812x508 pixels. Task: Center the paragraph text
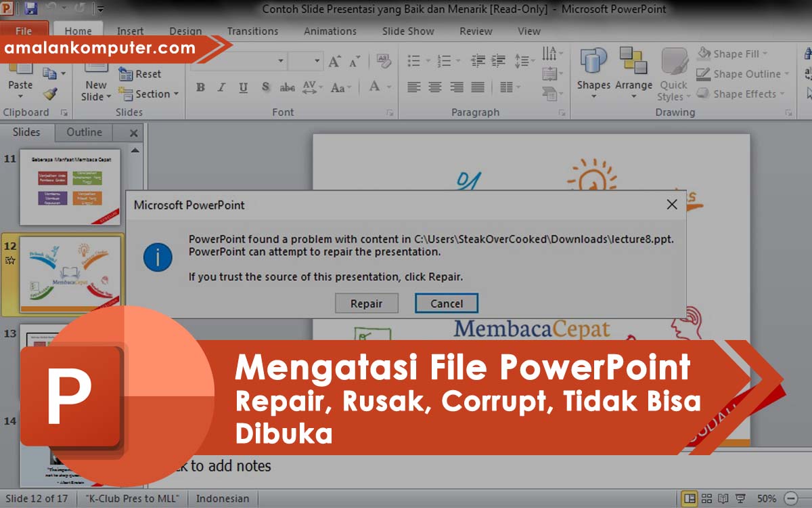click(435, 87)
